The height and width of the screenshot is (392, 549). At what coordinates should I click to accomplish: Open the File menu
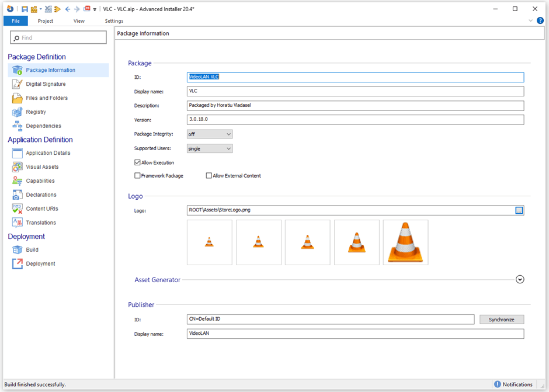16,21
